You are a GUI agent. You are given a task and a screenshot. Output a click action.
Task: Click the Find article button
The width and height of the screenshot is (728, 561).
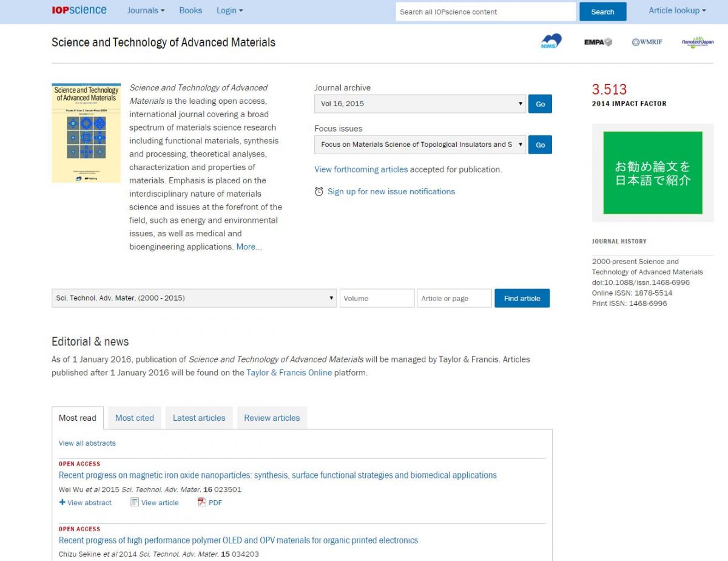[522, 298]
